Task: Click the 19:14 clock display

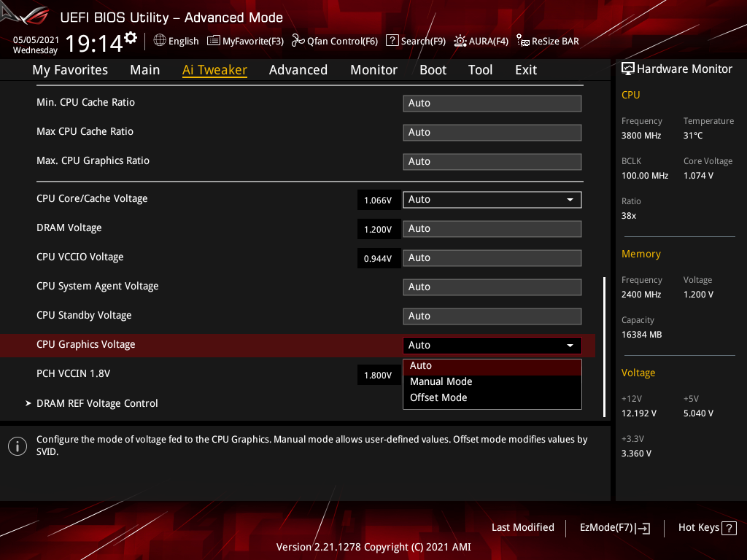Action: tap(94, 44)
